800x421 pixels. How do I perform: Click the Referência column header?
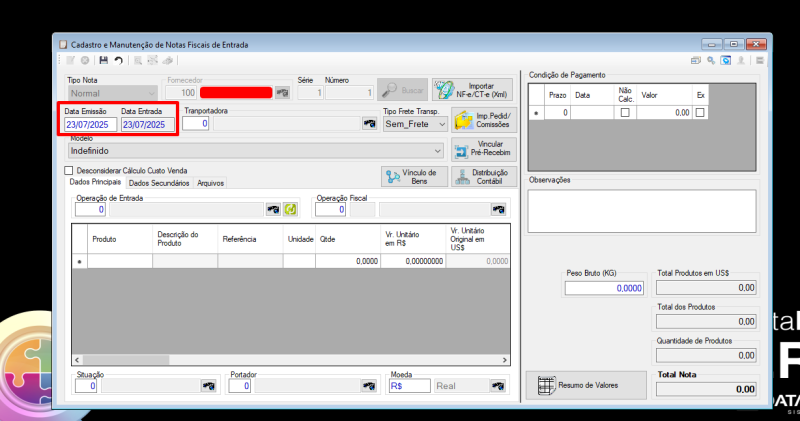click(x=251, y=239)
